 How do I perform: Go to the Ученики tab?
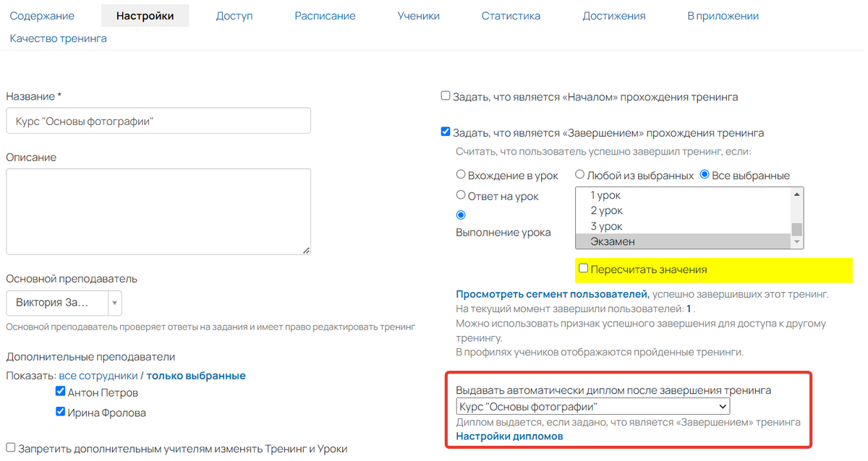tap(418, 15)
